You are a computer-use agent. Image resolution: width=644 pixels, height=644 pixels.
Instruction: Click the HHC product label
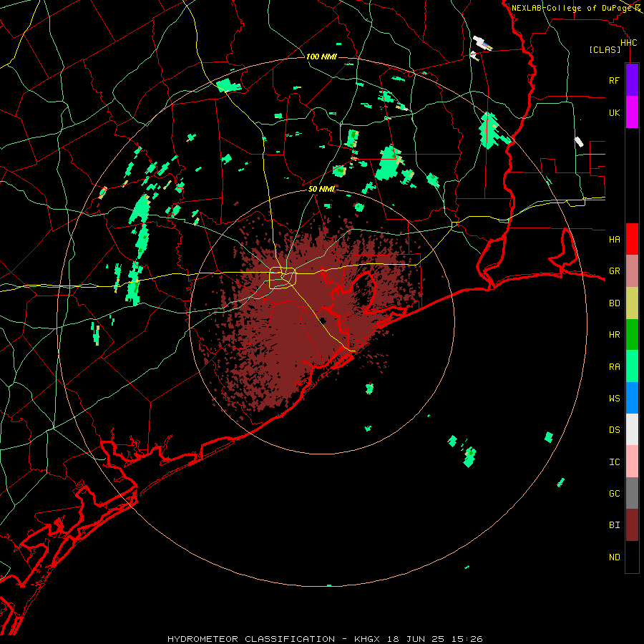(629, 43)
